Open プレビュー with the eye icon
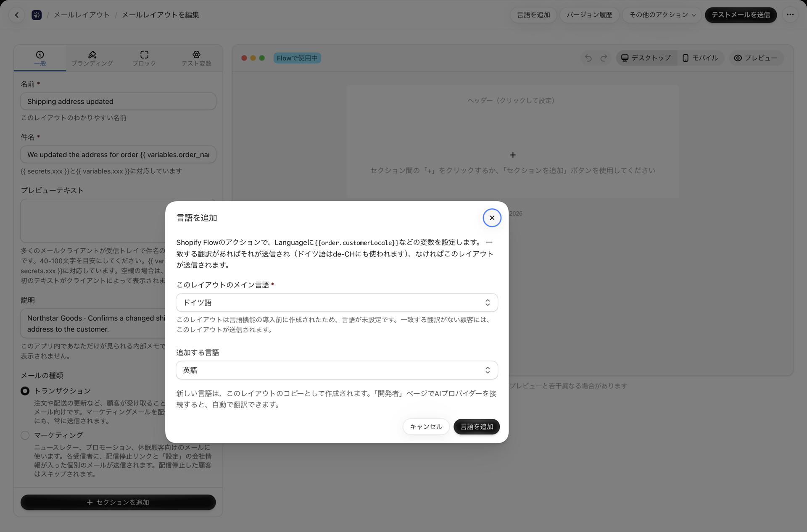The width and height of the screenshot is (807, 532). click(755, 58)
